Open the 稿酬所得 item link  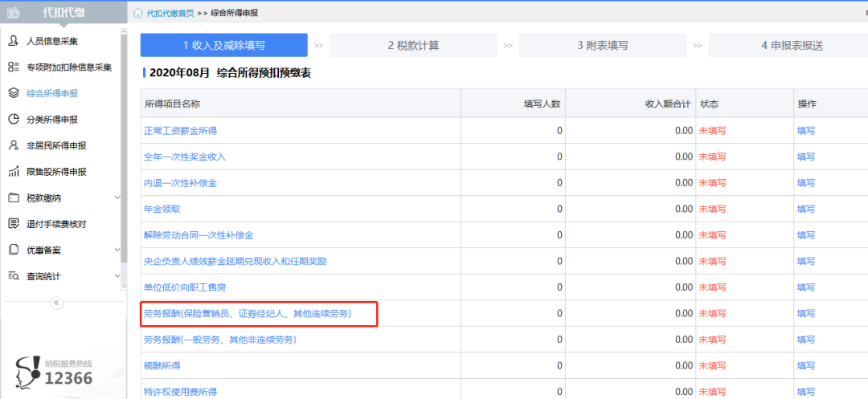point(162,366)
